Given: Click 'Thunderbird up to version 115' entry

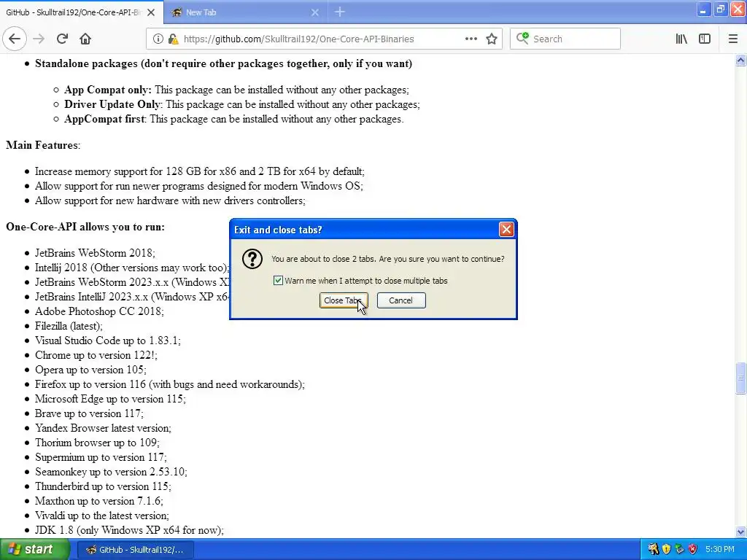Looking at the screenshot, I should 103,486.
